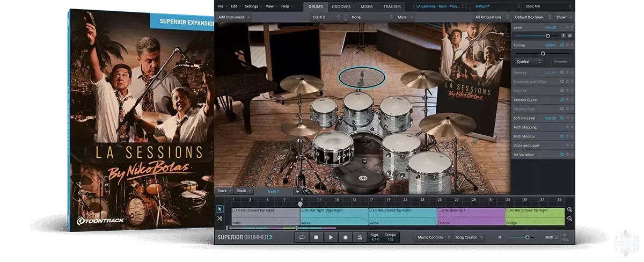Screen dimensions: 644x262
Task: Open the Crash 2 instrument selector
Action: [x=326, y=17]
